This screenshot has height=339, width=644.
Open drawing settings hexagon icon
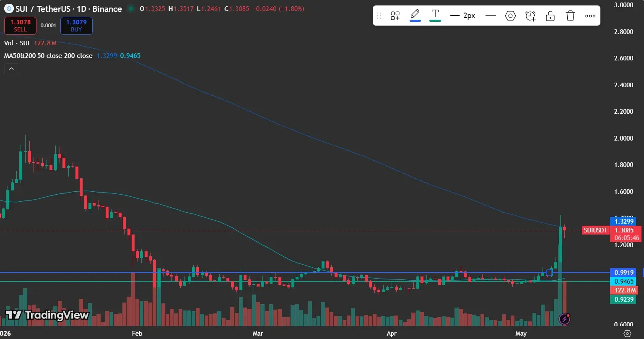(510, 16)
